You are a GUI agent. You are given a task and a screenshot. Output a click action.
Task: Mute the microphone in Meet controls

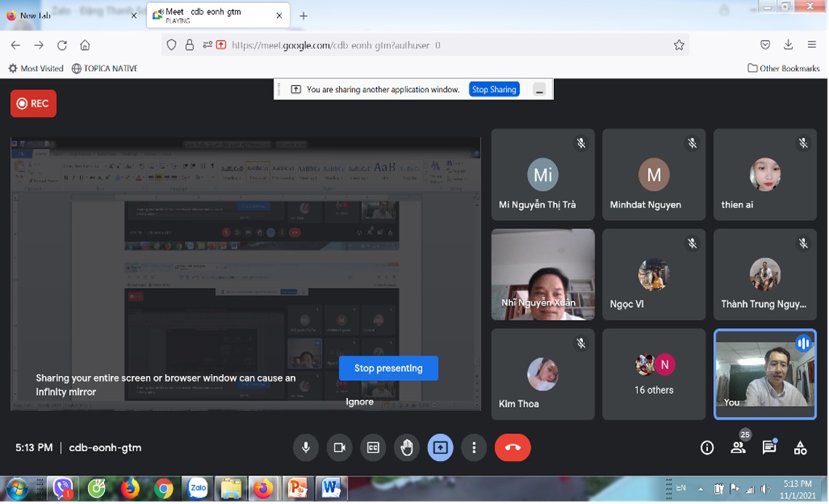(x=306, y=447)
